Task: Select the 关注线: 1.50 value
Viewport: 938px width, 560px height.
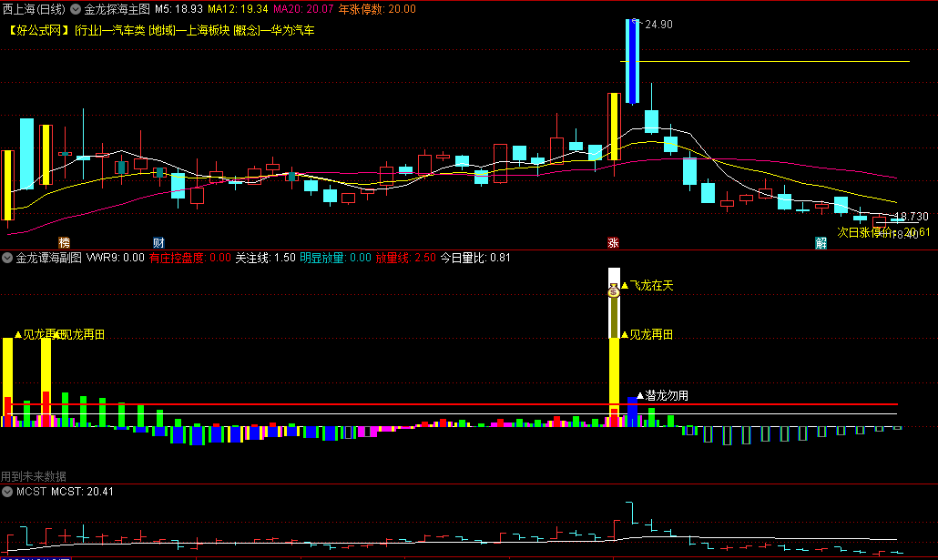Action: pos(265,258)
